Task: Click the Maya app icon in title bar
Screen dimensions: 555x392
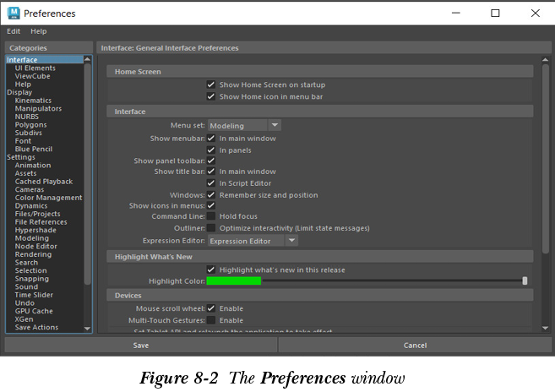Action: (13, 14)
